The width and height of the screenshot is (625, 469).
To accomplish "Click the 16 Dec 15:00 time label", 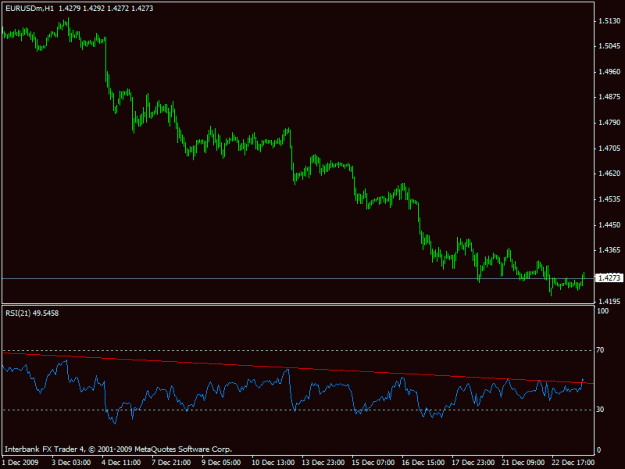I will (423, 462).
